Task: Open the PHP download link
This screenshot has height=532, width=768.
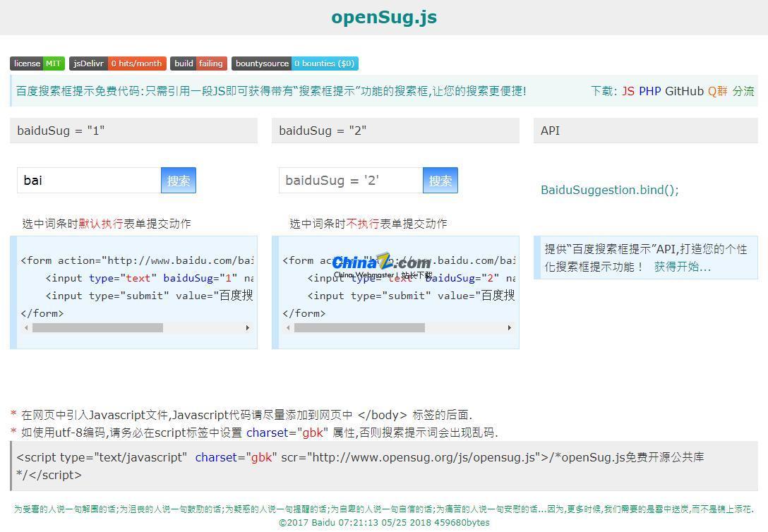Action: tap(649, 91)
